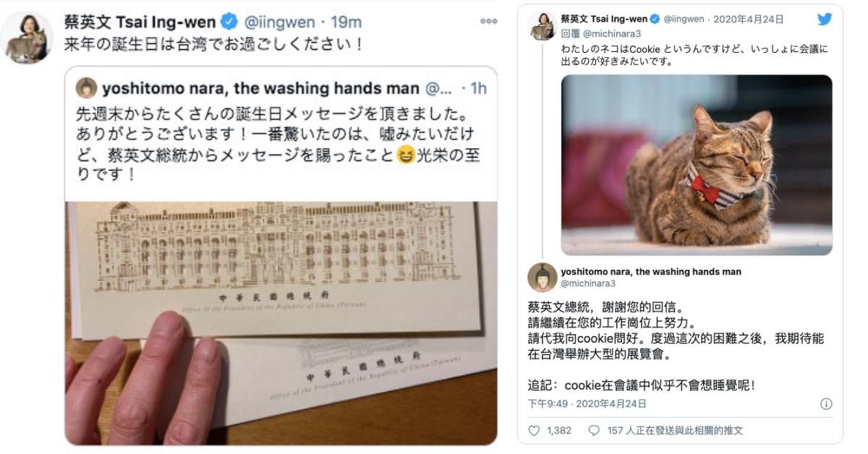Click the blue verified badge beside Tsai Ing-wen
The height and width of the screenshot is (454, 868).
(x=230, y=21)
